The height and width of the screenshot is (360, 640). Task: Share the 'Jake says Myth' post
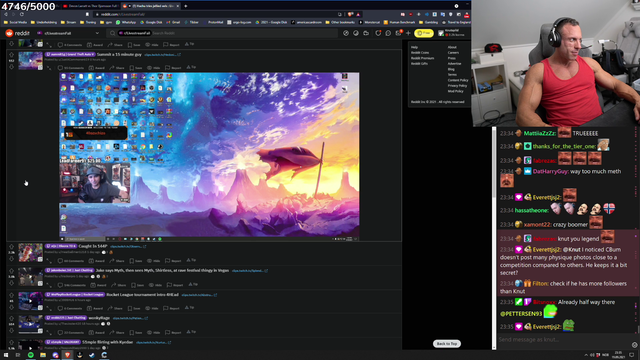coord(119,285)
